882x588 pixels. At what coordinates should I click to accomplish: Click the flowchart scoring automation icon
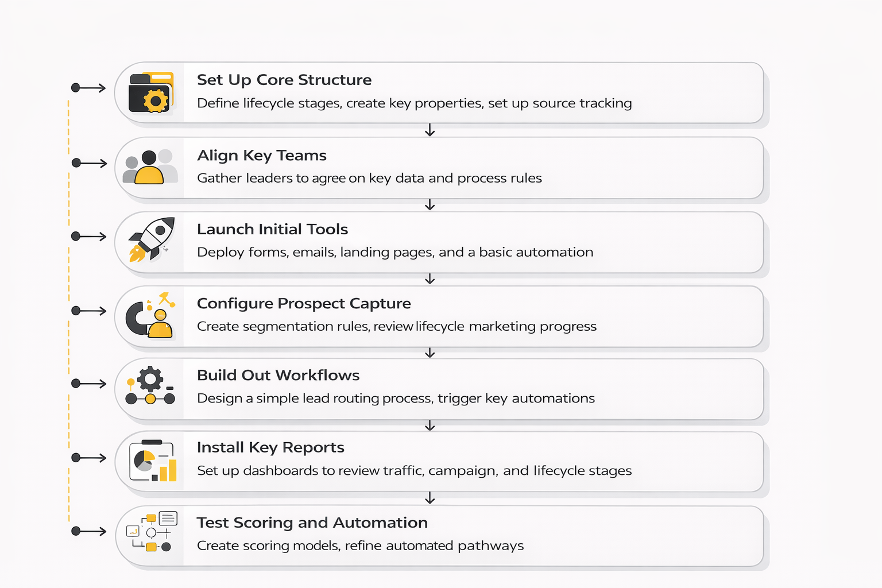pyautogui.click(x=152, y=532)
